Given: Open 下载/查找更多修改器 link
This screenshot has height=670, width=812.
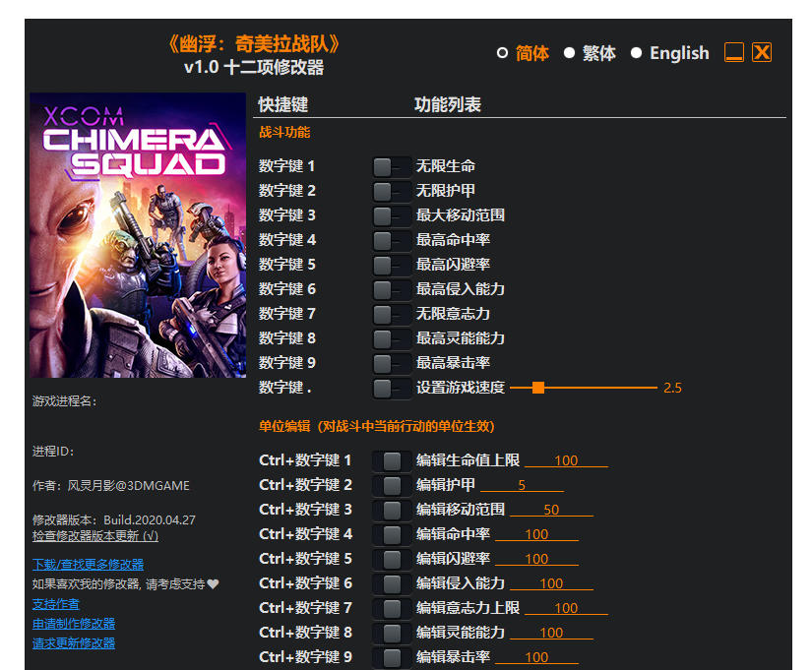Looking at the screenshot, I should pos(88,565).
